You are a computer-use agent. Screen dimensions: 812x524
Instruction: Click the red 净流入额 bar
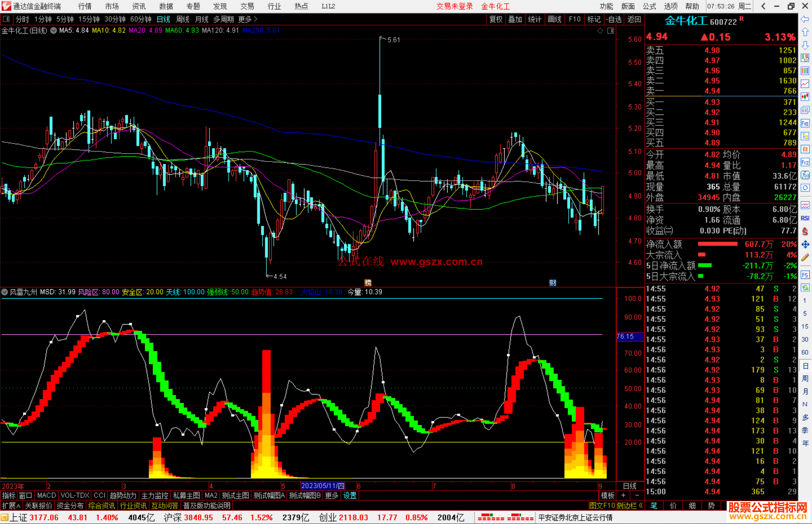pyautogui.click(x=717, y=244)
